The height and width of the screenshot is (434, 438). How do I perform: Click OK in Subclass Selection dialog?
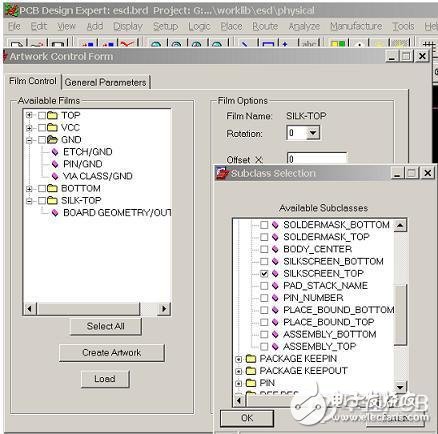coord(247,418)
